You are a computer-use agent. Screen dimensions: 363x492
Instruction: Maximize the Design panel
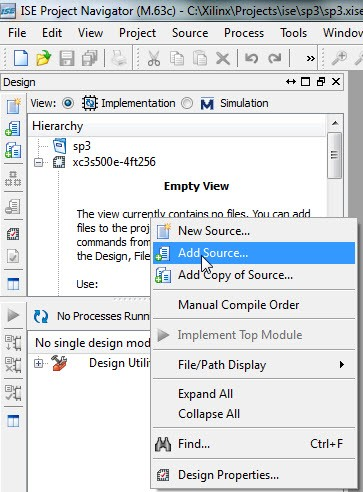tap(305, 82)
